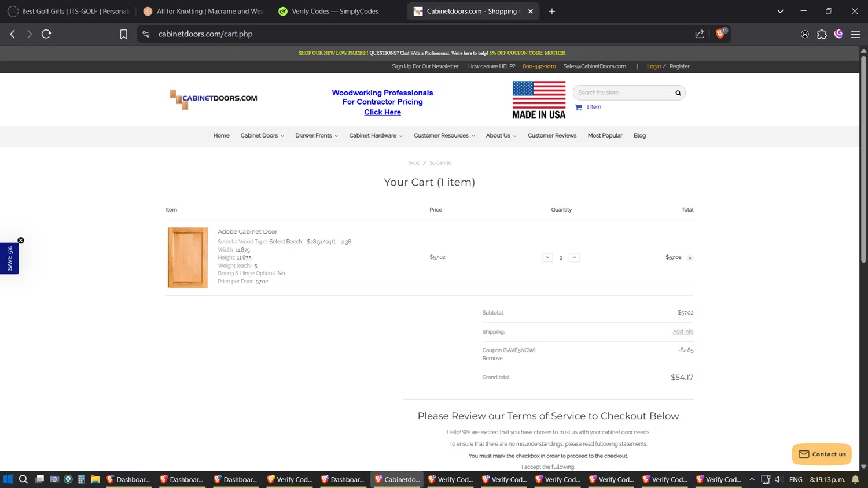Switch to All for Knotting tab
Viewport: 868px width, 488px height.
[204, 11]
